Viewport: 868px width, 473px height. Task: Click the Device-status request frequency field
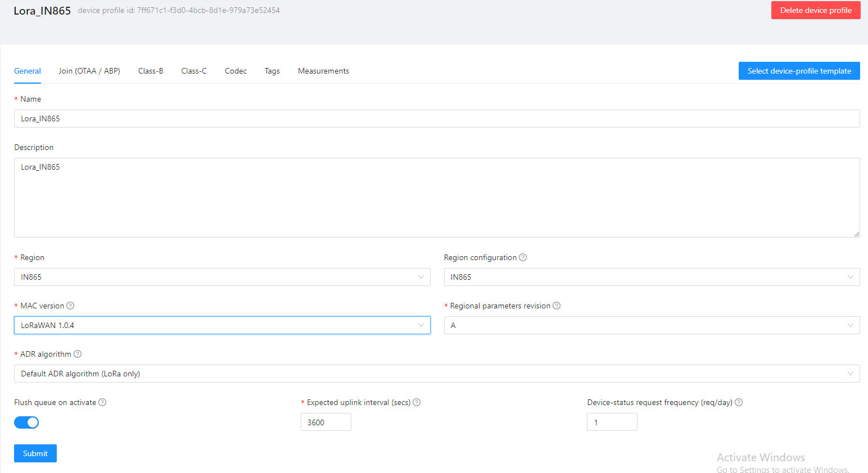click(x=612, y=422)
